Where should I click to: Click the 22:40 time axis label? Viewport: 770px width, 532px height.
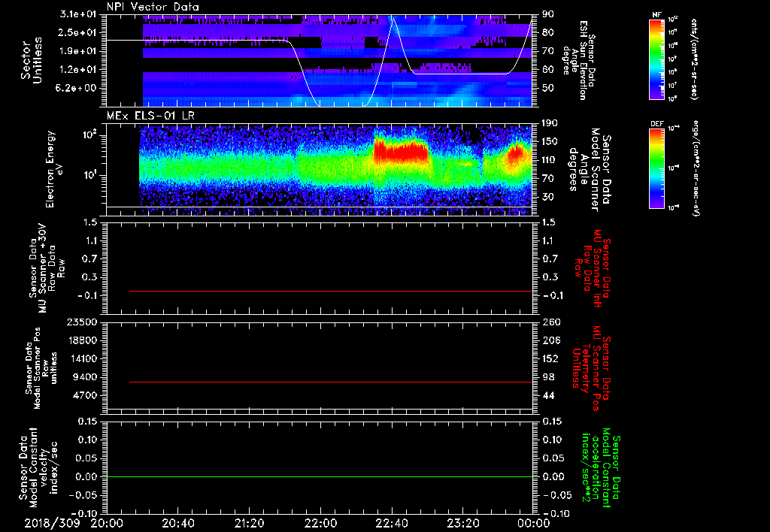(391, 523)
